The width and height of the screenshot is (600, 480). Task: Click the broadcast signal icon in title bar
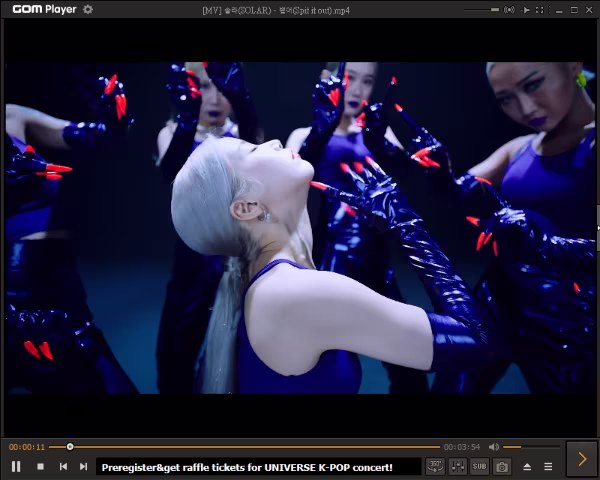(509, 10)
